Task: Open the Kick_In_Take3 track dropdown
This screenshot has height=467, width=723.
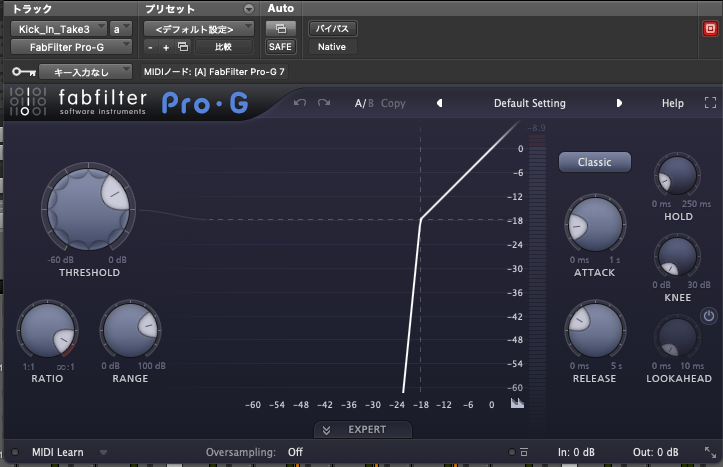Action: click(59, 29)
